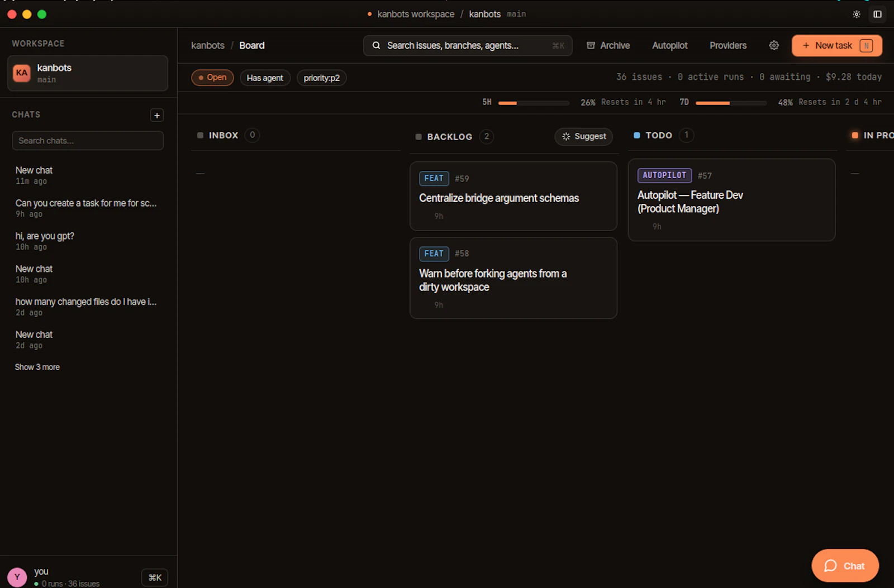Click the 7D usage progress bar

[731, 103]
